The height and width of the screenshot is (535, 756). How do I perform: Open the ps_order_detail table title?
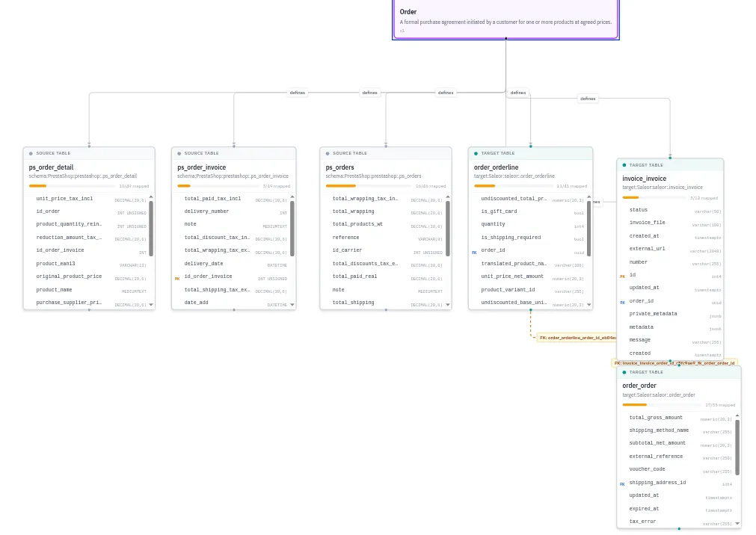coord(51,167)
